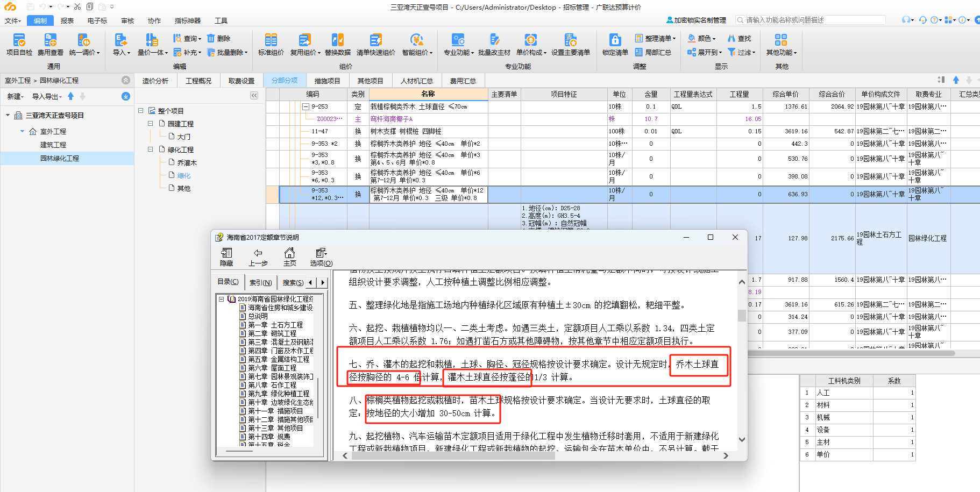Image resolution: width=980 pixels, height=492 pixels.
Task: Select 建筑工程 in the project tree
Action: coord(53,145)
